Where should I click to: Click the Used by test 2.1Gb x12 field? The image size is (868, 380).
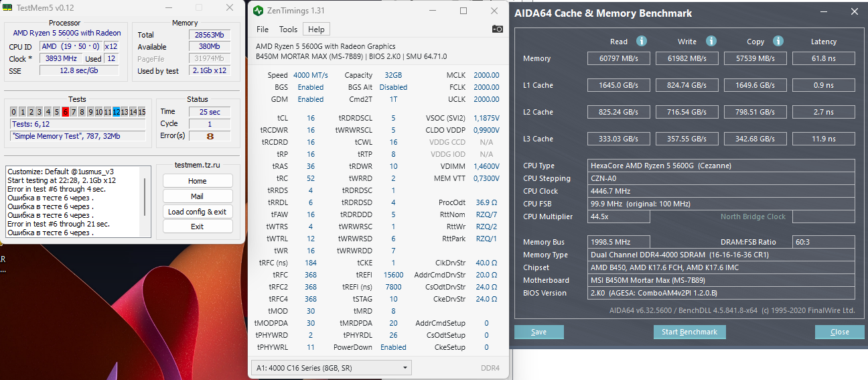209,71
